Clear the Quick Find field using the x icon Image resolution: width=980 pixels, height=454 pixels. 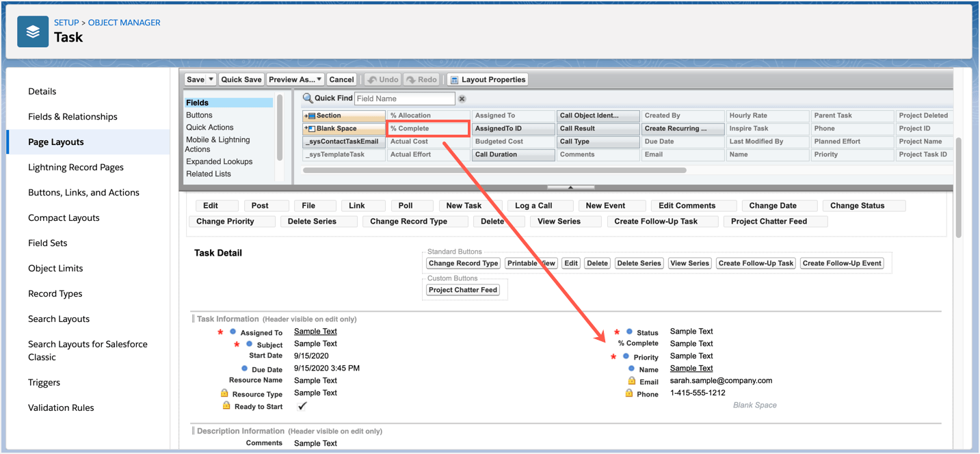(462, 98)
